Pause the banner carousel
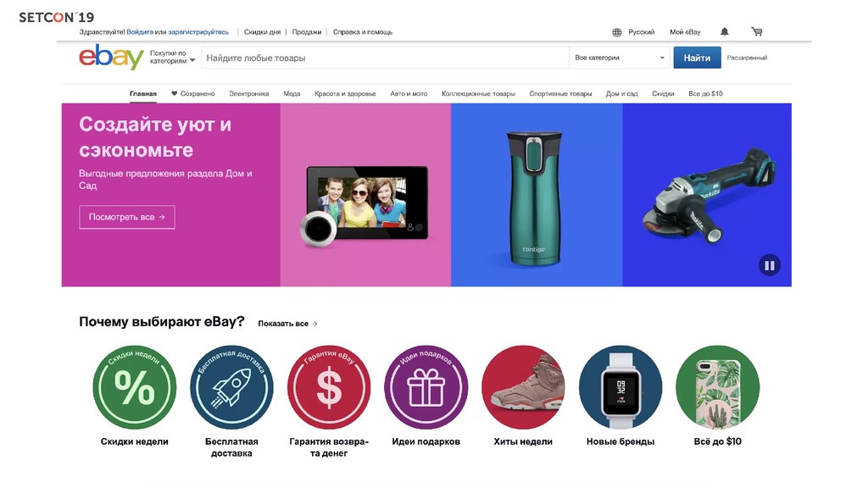 770,265
